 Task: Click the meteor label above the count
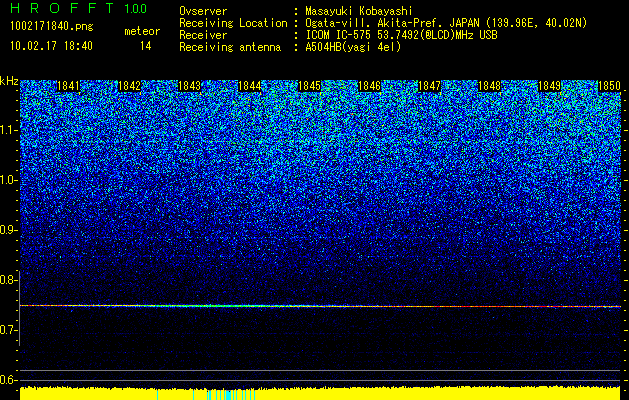point(142,31)
